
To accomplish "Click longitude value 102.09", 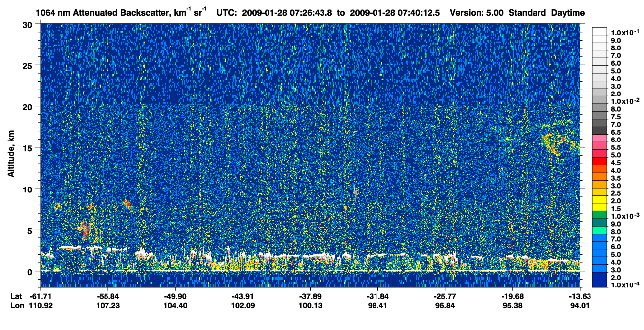I will pos(243,305).
